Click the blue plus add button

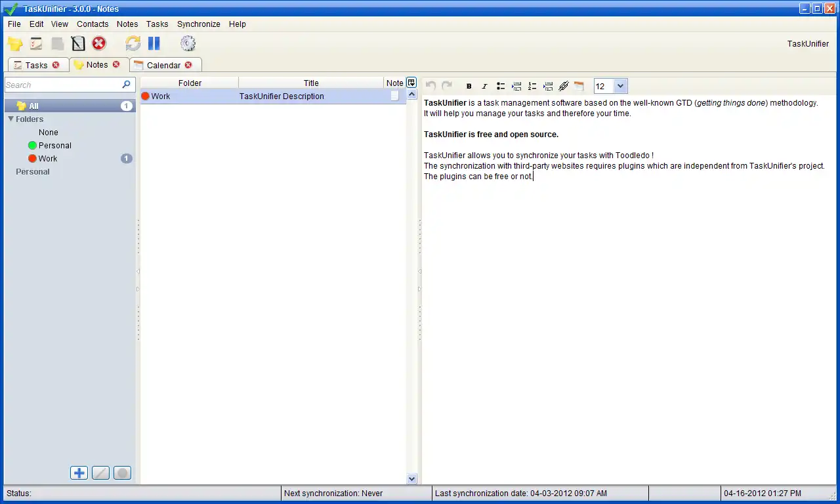click(79, 472)
